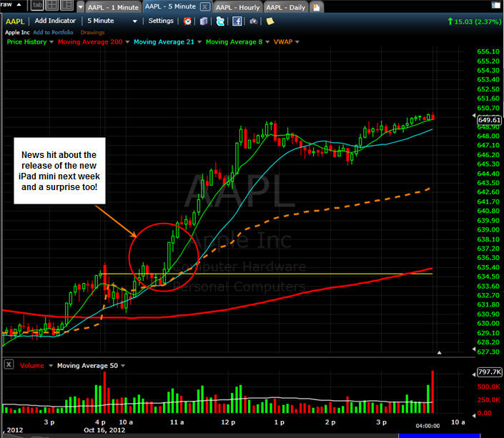Open Moving Average 50 dropdown arrow
Viewport: 504px width, 438px height.
tap(123, 366)
